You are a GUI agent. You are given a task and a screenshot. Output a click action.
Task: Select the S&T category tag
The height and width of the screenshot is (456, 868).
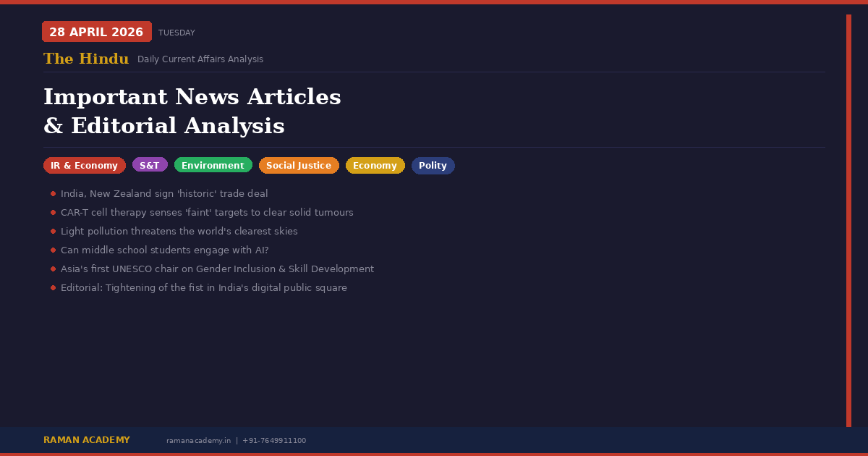point(150,166)
